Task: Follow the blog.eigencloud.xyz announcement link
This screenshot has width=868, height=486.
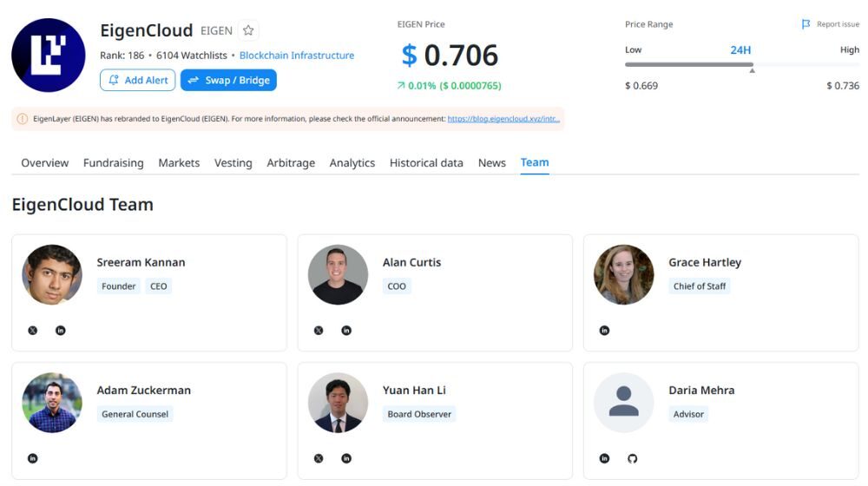Action: click(x=503, y=119)
